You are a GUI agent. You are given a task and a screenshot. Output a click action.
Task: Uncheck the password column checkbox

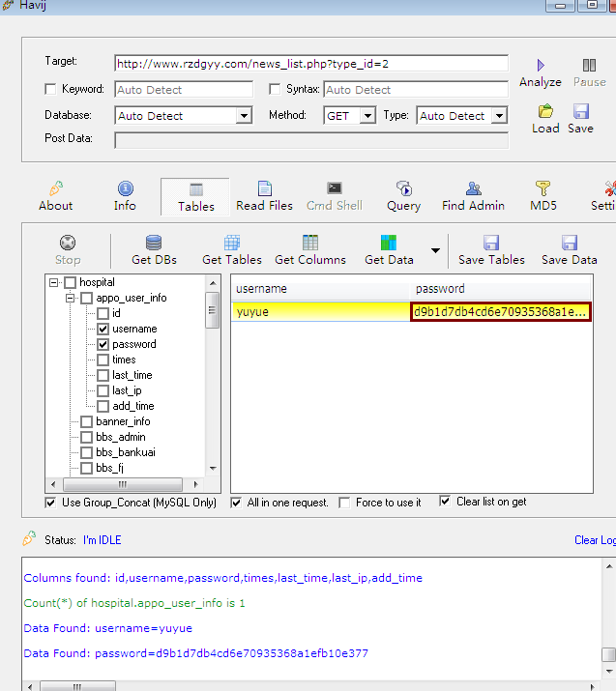pos(103,345)
